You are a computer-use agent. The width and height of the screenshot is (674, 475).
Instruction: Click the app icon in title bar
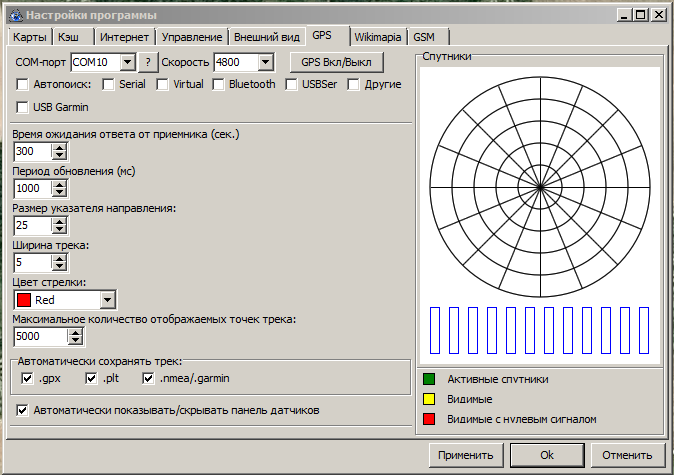(x=14, y=14)
